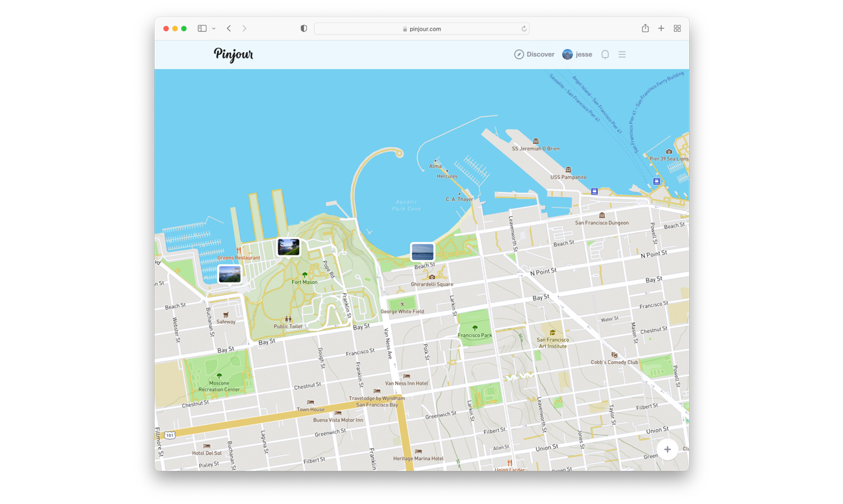The width and height of the screenshot is (843, 504).
Task: Go forward to next page
Action: click(244, 29)
